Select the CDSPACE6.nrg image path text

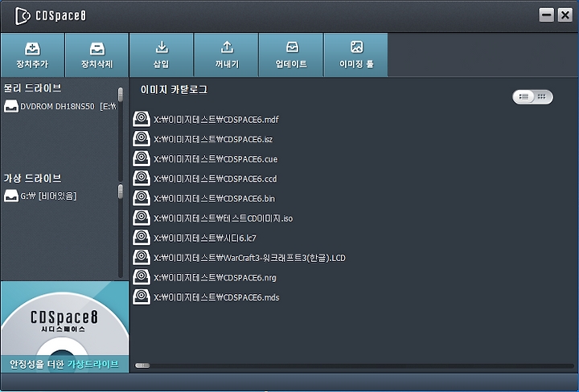tap(215, 278)
